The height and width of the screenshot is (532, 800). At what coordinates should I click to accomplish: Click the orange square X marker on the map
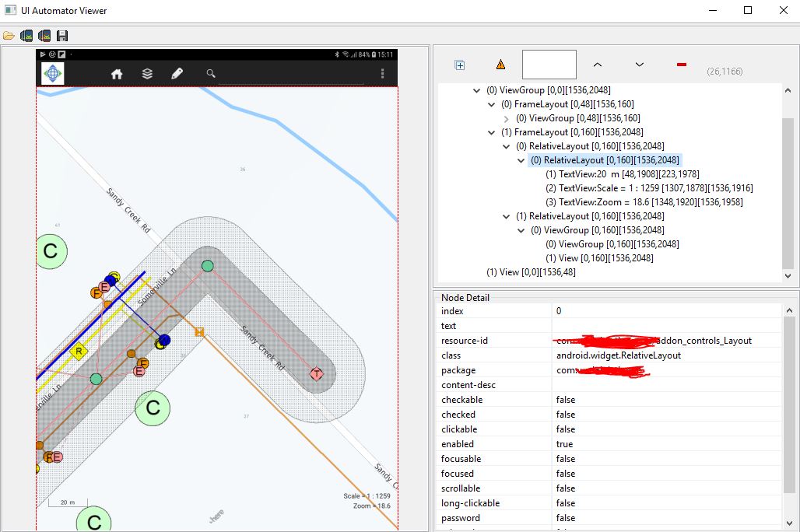coord(199,332)
